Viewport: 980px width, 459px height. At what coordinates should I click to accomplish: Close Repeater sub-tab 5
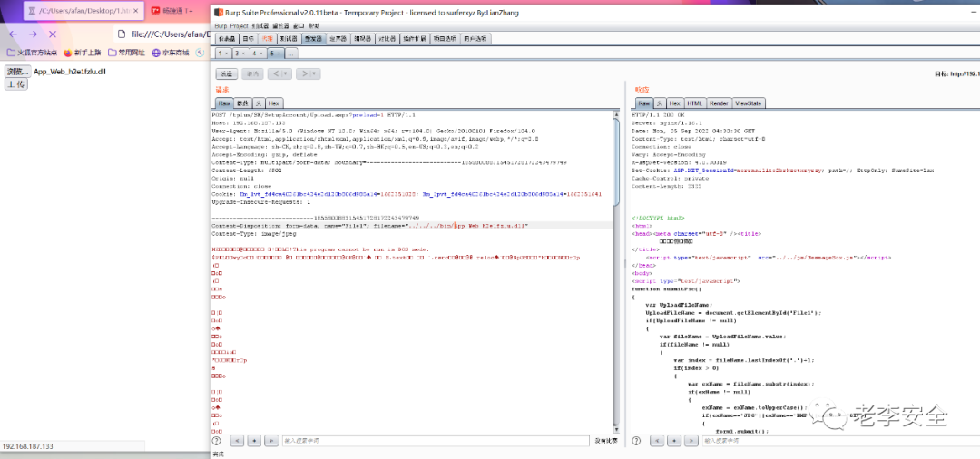[279, 54]
